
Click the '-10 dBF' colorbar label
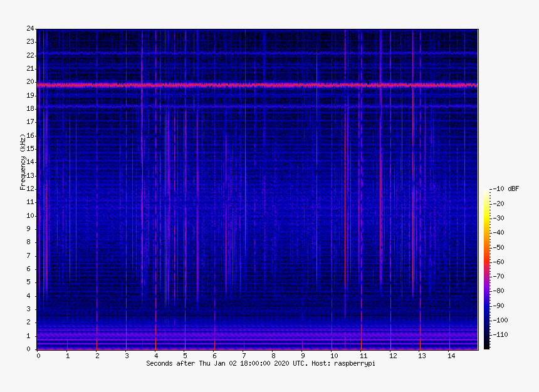tap(505, 188)
